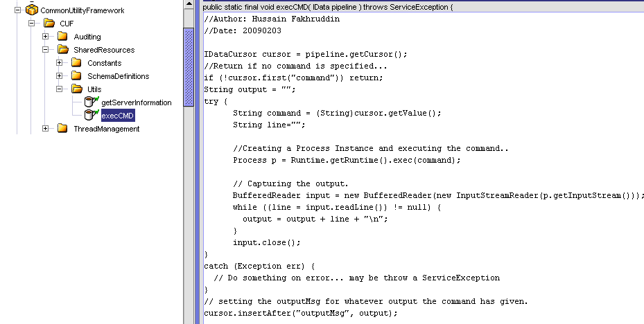Viewport: 644px width, 324px height.
Task: Click the ThreadManagement folder icon
Action: (x=62, y=128)
